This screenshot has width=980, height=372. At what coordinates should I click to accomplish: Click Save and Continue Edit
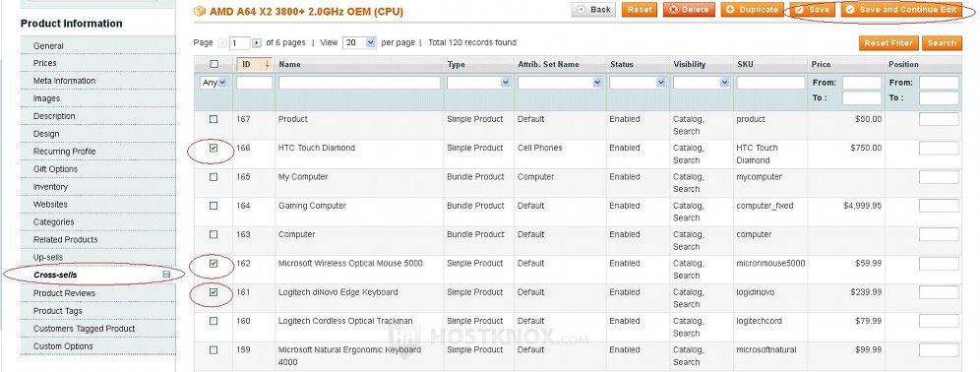click(x=901, y=10)
